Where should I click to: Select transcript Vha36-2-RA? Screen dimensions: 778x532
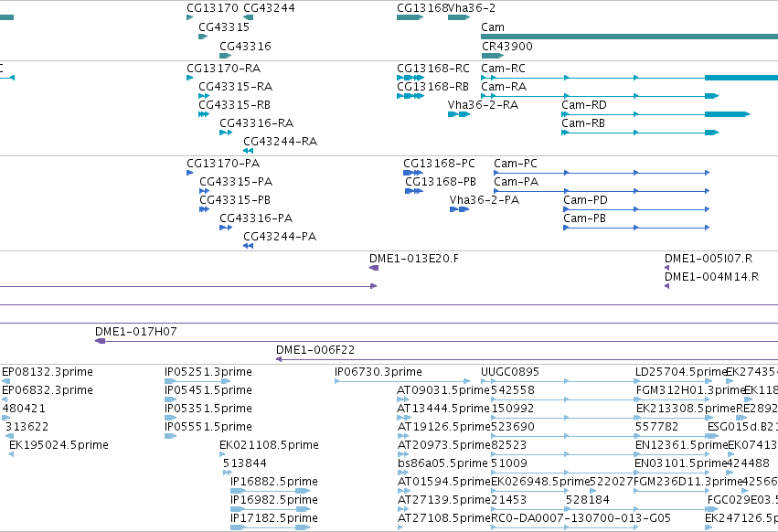pos(483,105)
